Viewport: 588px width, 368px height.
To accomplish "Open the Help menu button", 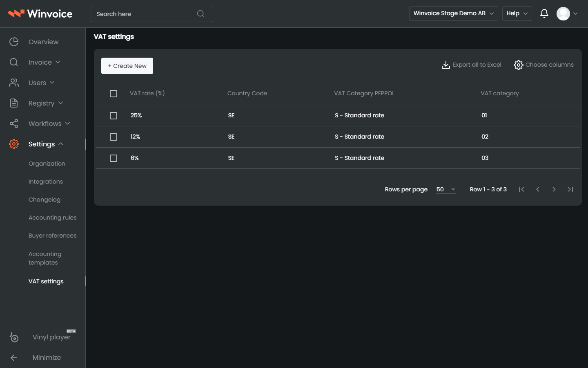I will click(517, 13).
